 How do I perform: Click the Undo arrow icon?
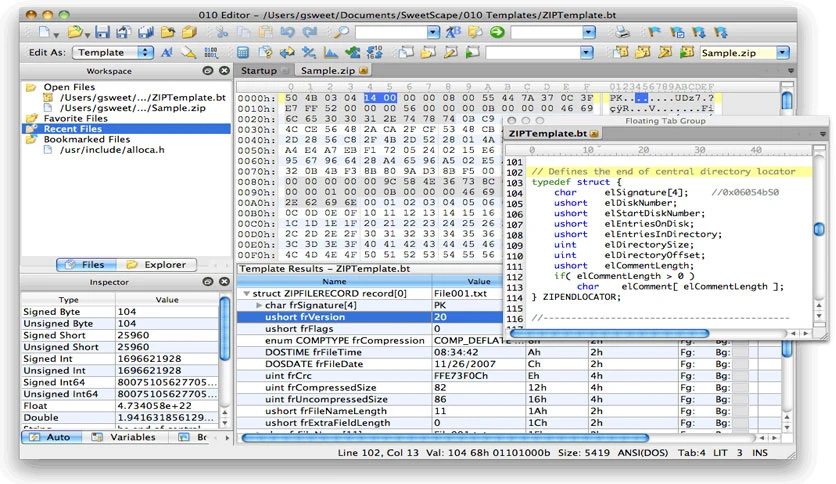click(x=287, y=33)
